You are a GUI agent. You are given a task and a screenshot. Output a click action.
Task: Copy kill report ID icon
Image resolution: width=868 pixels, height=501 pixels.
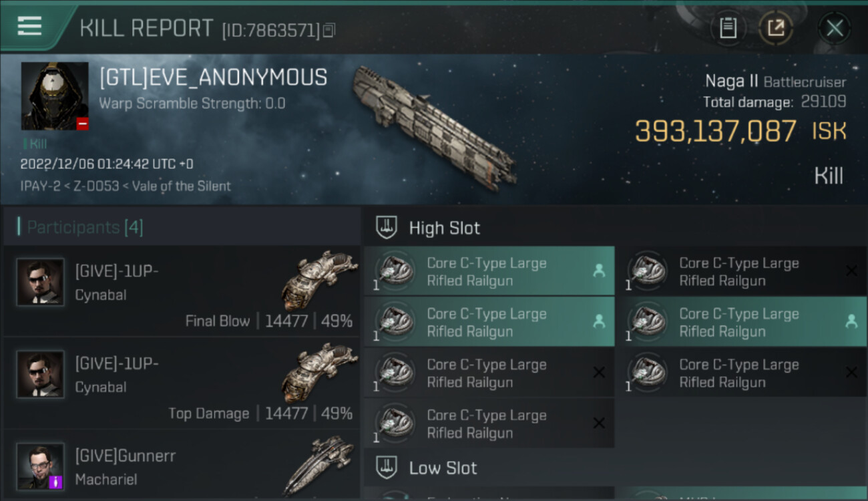[x=329, y=30]
